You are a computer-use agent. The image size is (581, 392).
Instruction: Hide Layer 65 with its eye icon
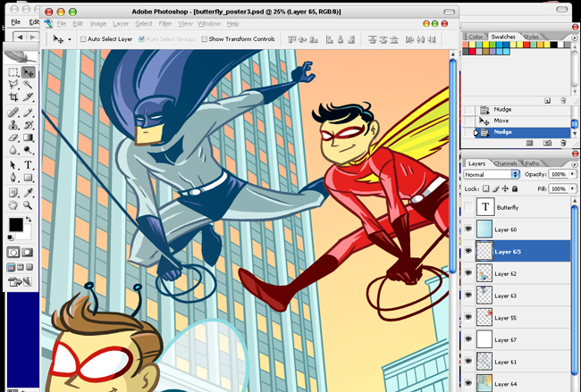click(x=468, y=251)
